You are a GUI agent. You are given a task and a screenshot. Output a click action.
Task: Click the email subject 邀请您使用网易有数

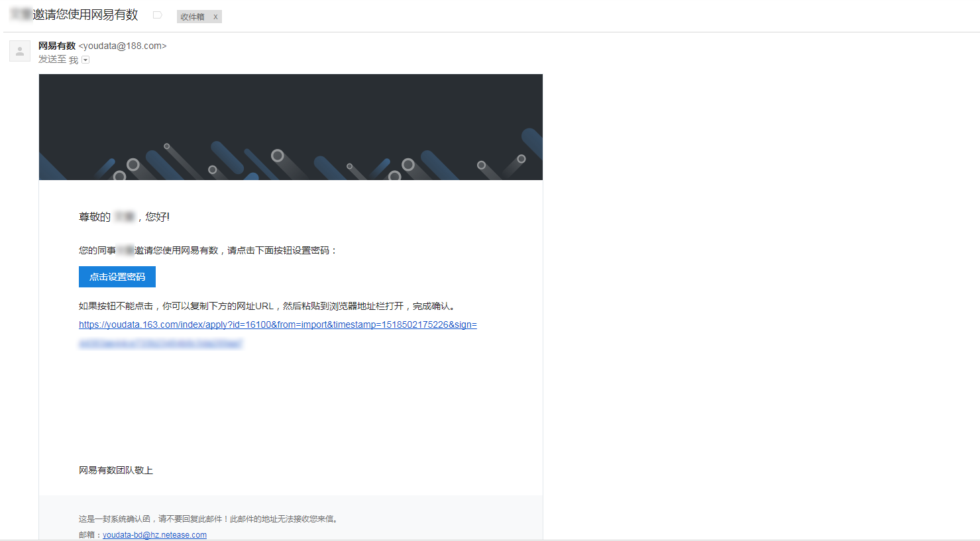click(85, 15)
